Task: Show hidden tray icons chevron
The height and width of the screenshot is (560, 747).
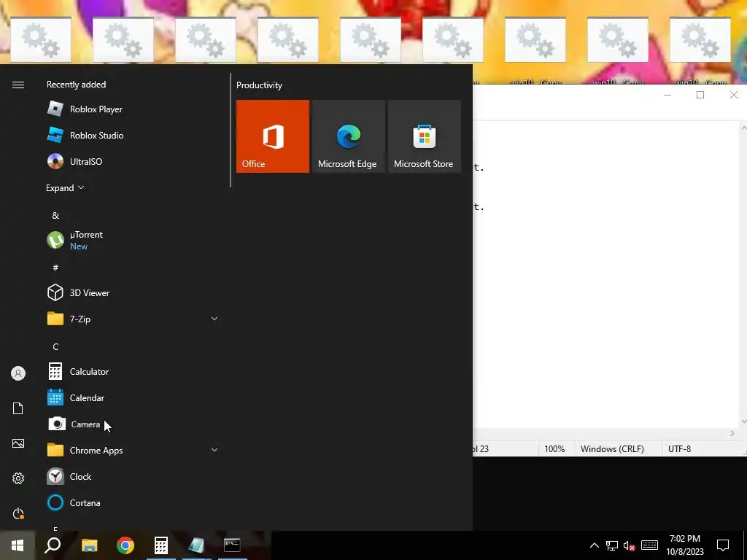Action: [x=594, y=545]
